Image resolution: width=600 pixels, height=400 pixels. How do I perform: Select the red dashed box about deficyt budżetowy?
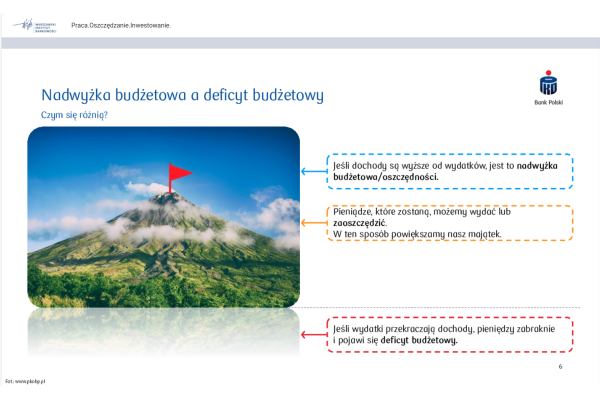(449, 334)
